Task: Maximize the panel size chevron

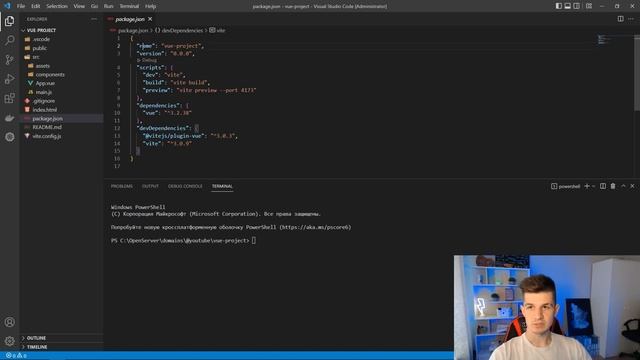Action: click(x=623, y=186)
